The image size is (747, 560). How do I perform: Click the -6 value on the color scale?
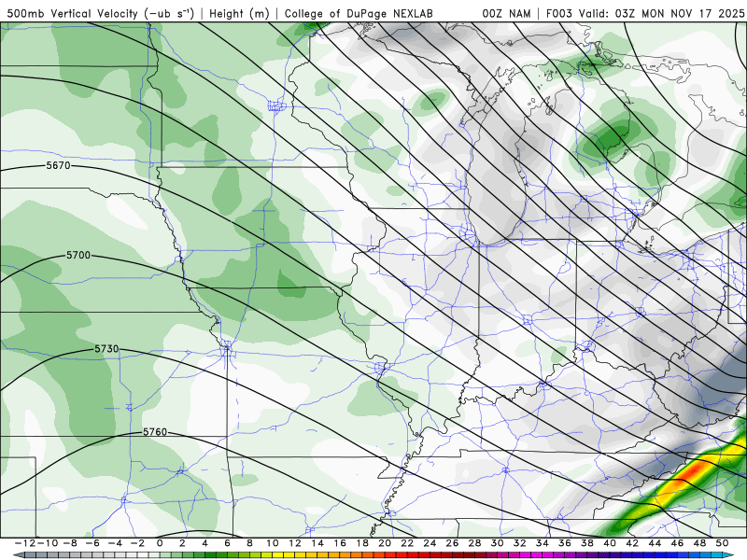click(92, 543)
